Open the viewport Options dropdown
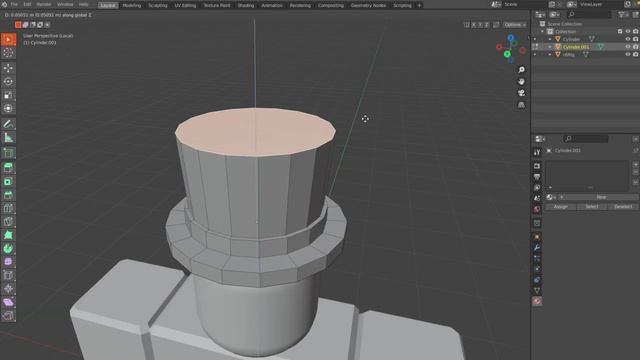 tap(514, 25)
